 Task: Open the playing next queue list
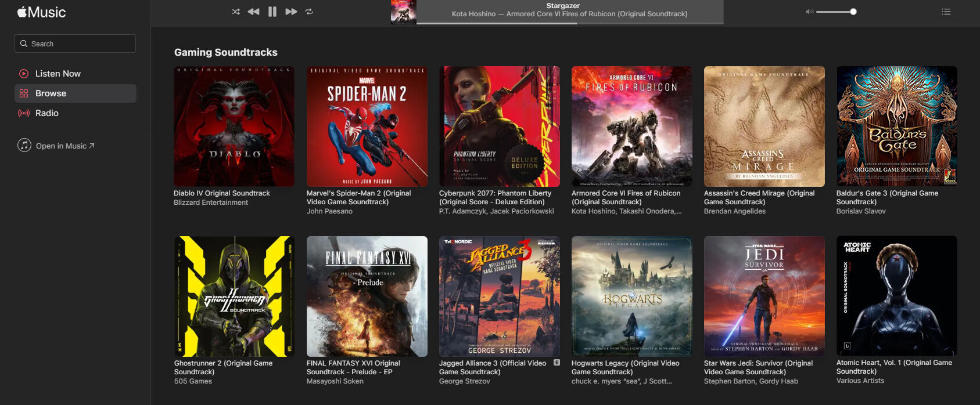[946, 12]
